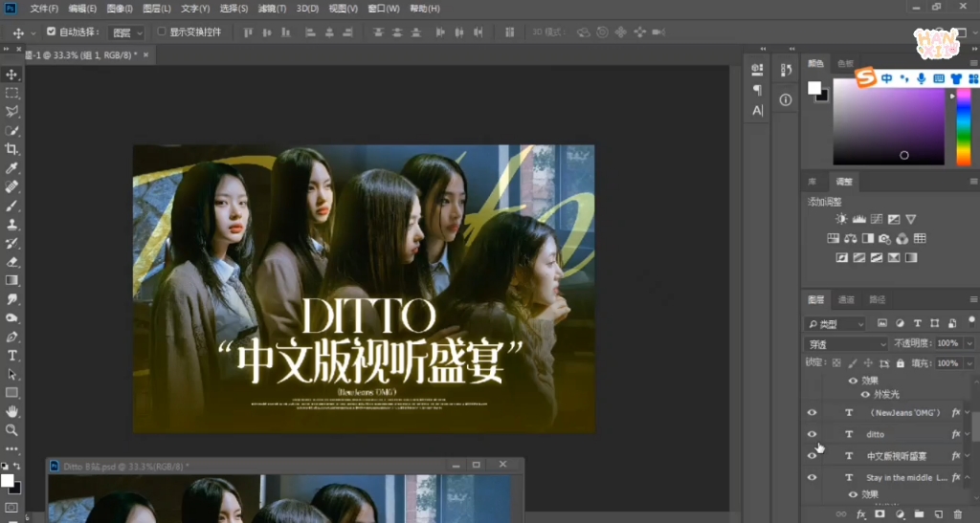Select the Move tool in the toolbar
Viewport: 980px width, 523px height.
coord(11,75)
